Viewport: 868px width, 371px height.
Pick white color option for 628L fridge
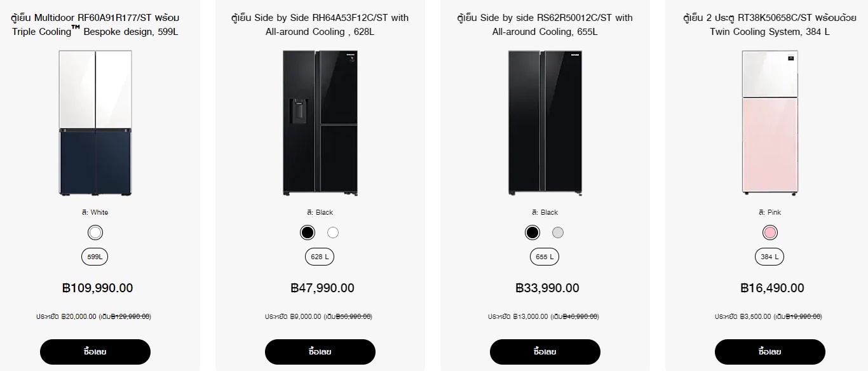point(333,233)
